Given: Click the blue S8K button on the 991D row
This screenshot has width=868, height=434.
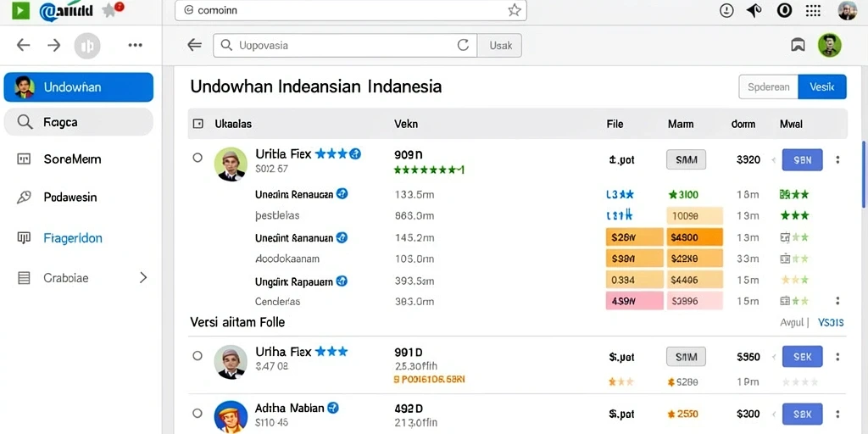Looking at the screenshot, I should coord(802,357).
